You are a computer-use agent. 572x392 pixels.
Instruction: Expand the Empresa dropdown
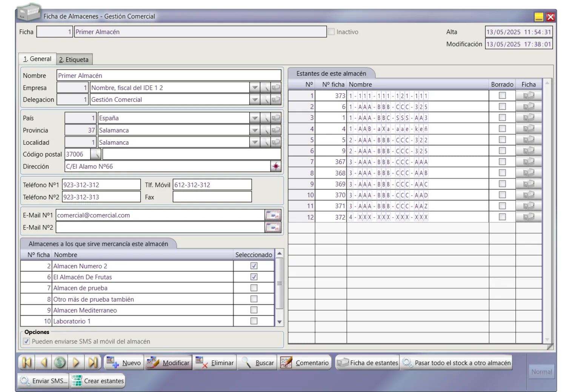point(255,87)
